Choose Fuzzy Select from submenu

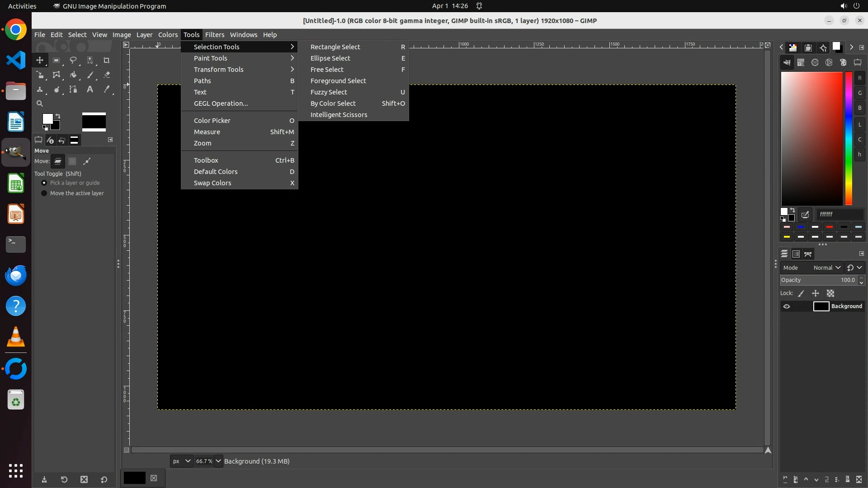329,92
